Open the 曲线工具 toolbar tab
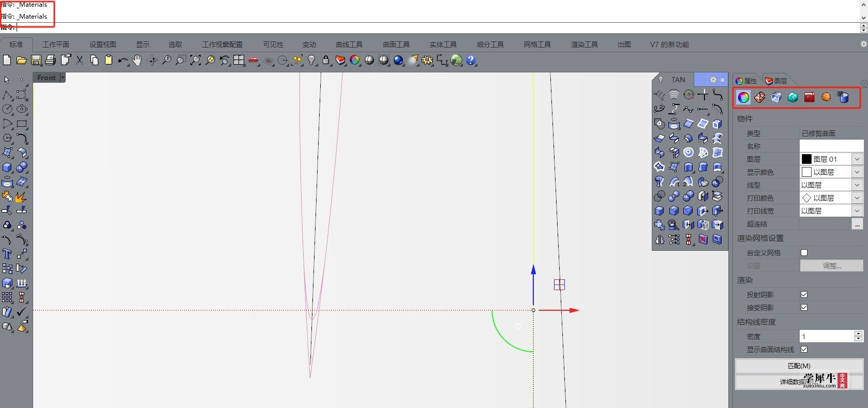Screen dimensions: 868x408 click(x=349, y=44)
